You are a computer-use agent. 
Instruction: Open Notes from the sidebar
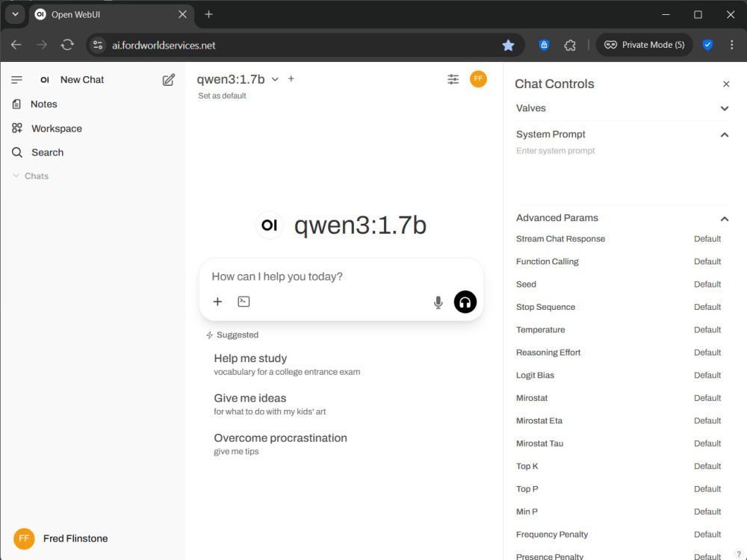click(x=44, y=105)
